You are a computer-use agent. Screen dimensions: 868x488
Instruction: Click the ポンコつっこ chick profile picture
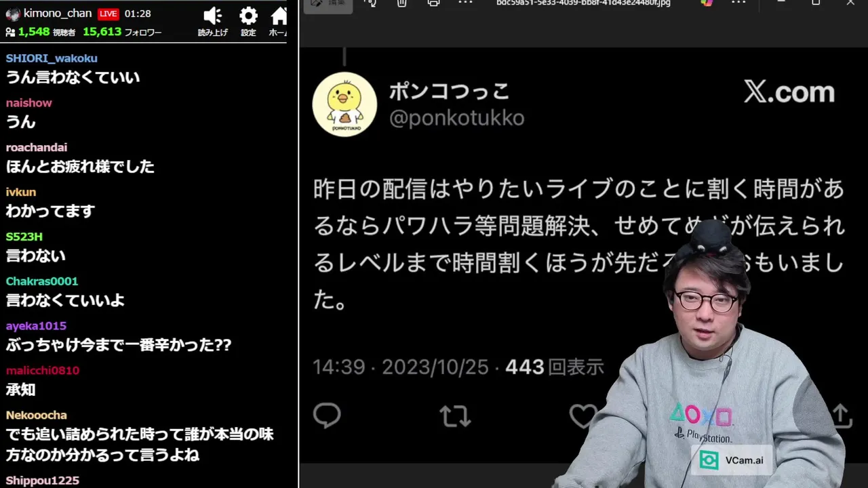[x=344, y=104]
